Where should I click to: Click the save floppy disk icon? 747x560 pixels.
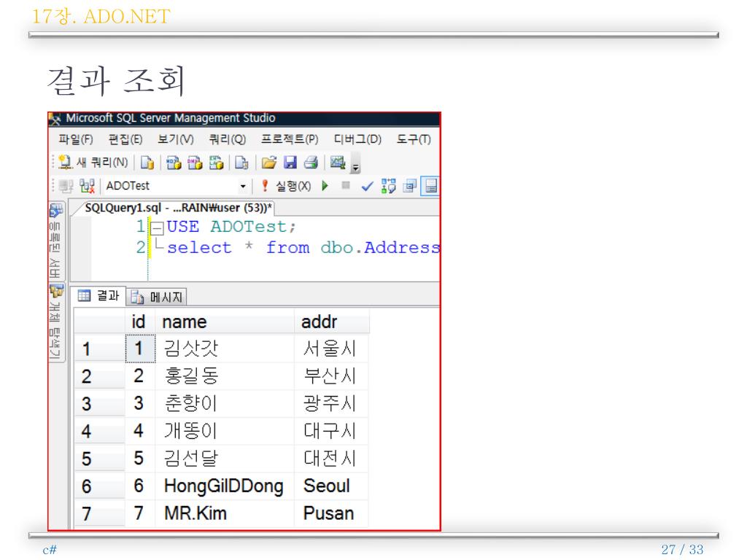(290, 163)
